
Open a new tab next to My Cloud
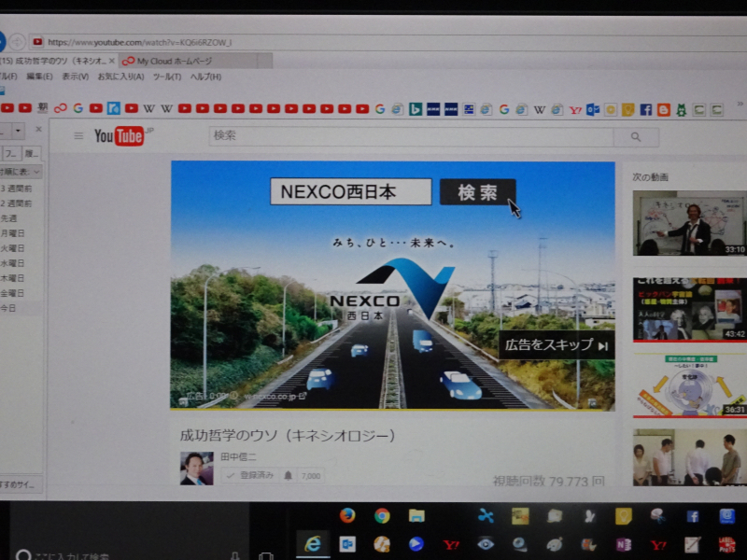tap(264, 61)
